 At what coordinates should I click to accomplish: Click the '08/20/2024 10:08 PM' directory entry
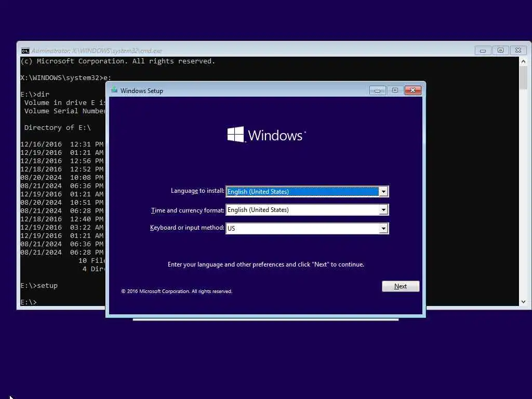62,178
